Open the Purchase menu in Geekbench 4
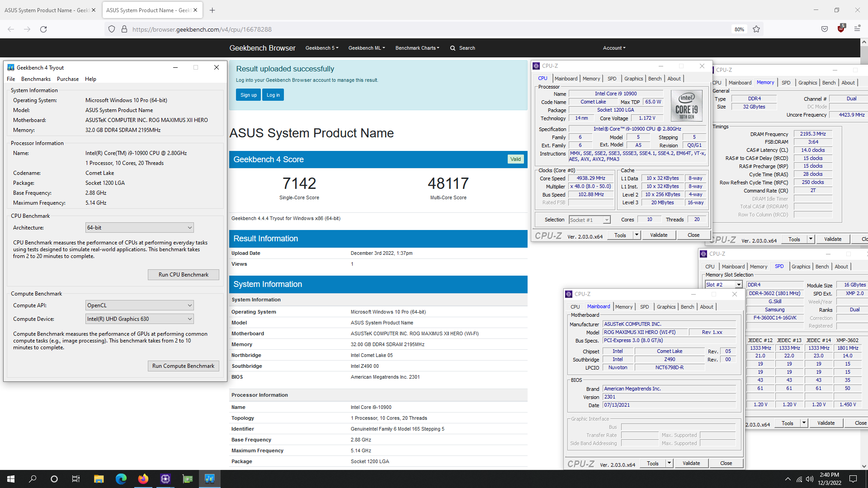The height and width of the screenshot is (488, 868). [68, 79]
